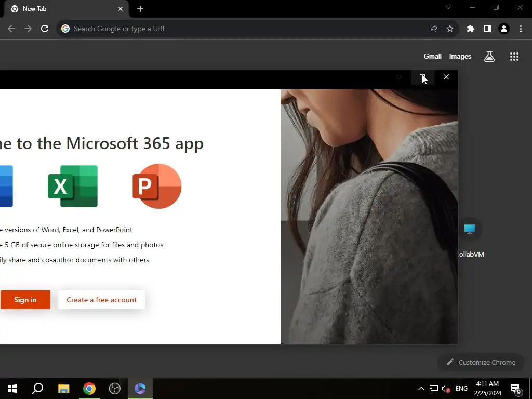Click the 5 GB storage text
This screenshot has width=532, height=399.
(82, 245)
